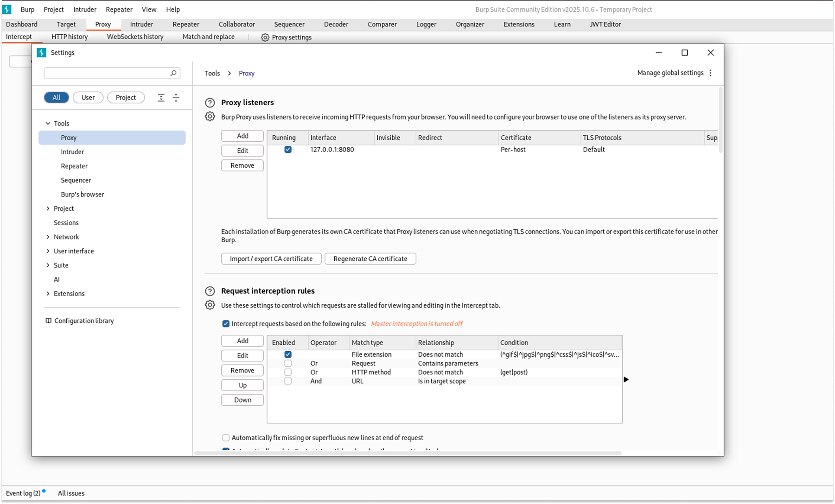This screenshot has width=835, height=504.
Task: Open the Repeater menu in the menu bar
Action: pos(119,9)
